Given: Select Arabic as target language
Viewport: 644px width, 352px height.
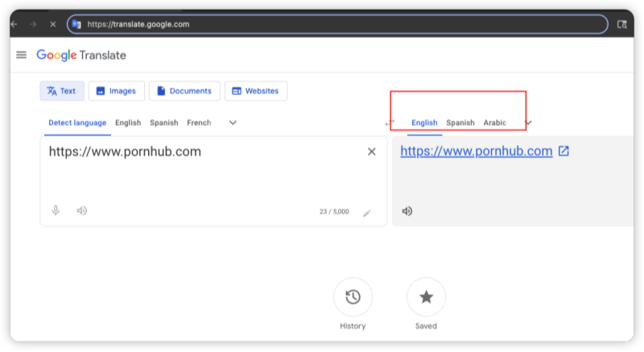Looking at the screenshot, I should [x=495, y=122].
